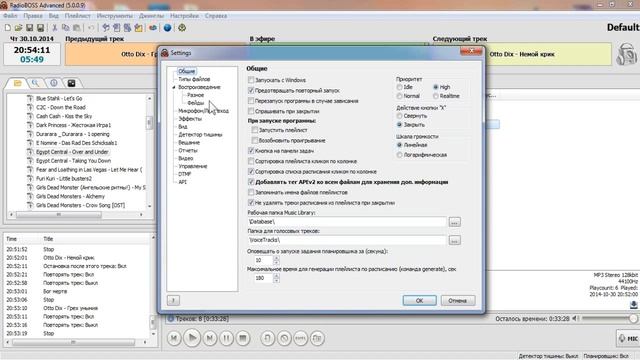This screenshot has height=360, width=640.
Task: Browse for the voice tracks folder
Action: pos(454,240)
